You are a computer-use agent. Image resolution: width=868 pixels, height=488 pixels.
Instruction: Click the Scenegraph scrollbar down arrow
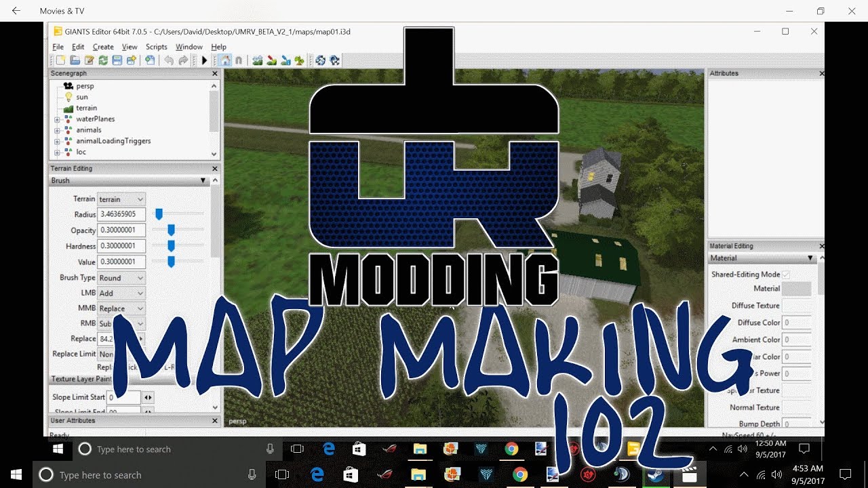pos(215,154)
